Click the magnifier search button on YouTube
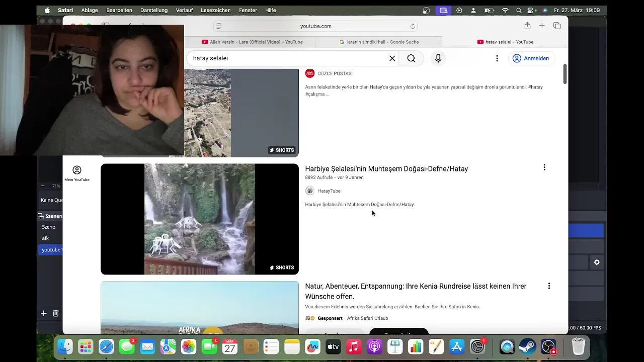 [411, 58]
